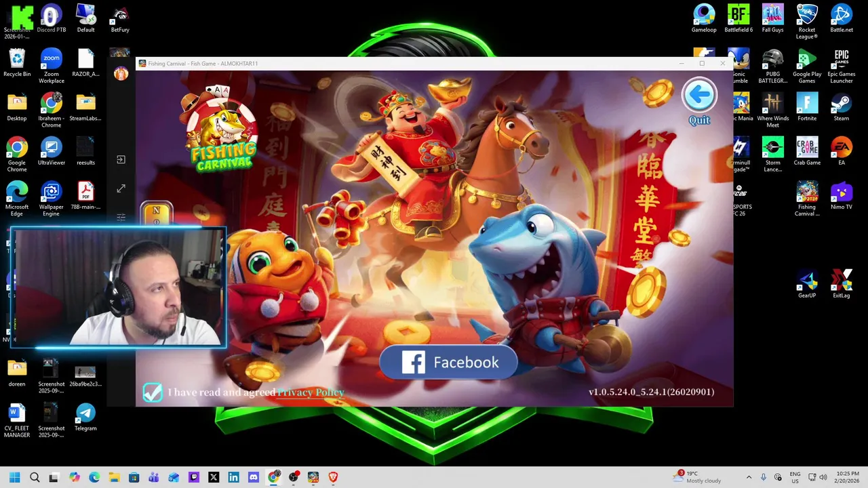The image size is (868, 488).
Task: Select the Microsoft Edge desktop shortcut
Action: click(x=17, y=199)
